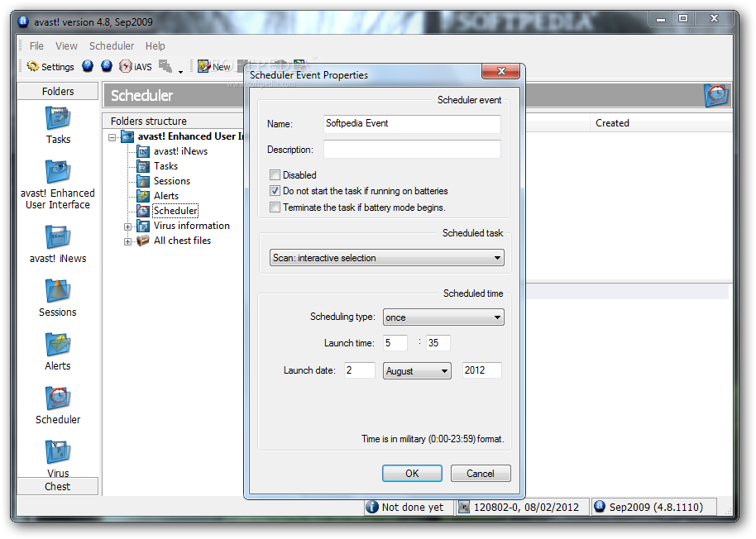
Task: Click the Folders header button
Action: pyautogui.click(x=58, y=92)
